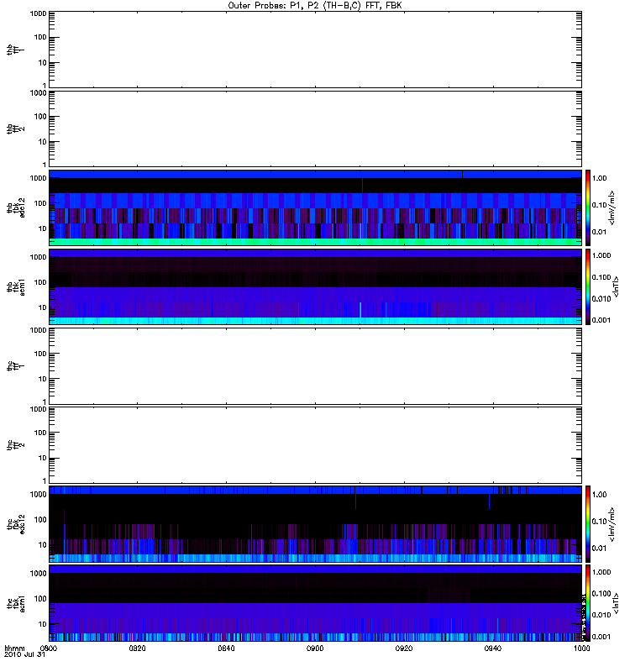Click the <|mV/m|> units label of thc edc12
The height and width of the screenshot is (672, 630).
coord(612,524)
